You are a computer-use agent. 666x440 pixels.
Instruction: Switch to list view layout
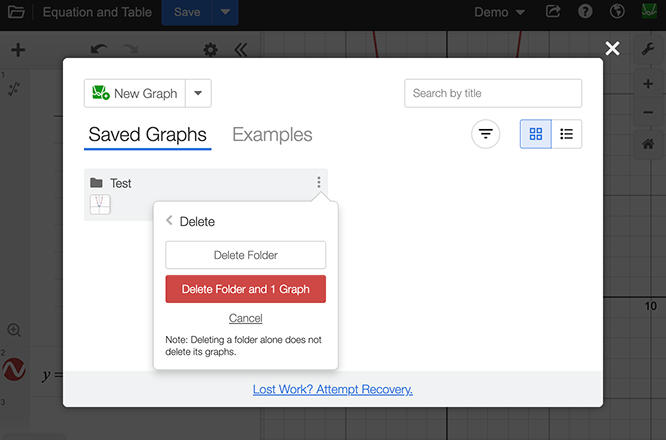pyautogui.click(x=566, y=134)
